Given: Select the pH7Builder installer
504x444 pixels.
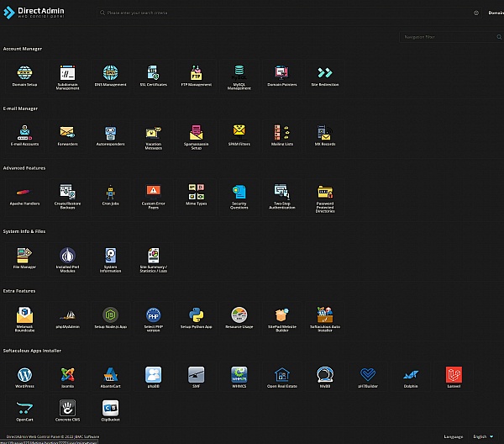Looking at the screenshot, I should pyautogui.click(x=368, y=377).
